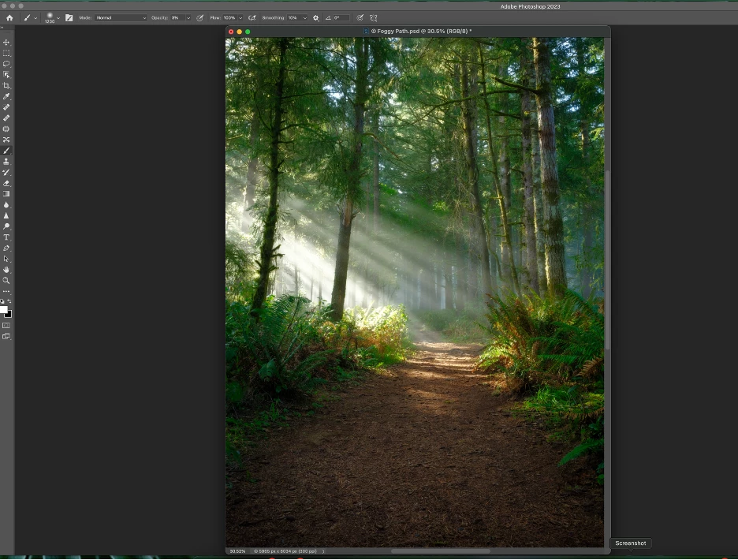The height and width of the screenshot is (560, 738).
Task: Select the Object Selection tool
Action: [6, 75]
